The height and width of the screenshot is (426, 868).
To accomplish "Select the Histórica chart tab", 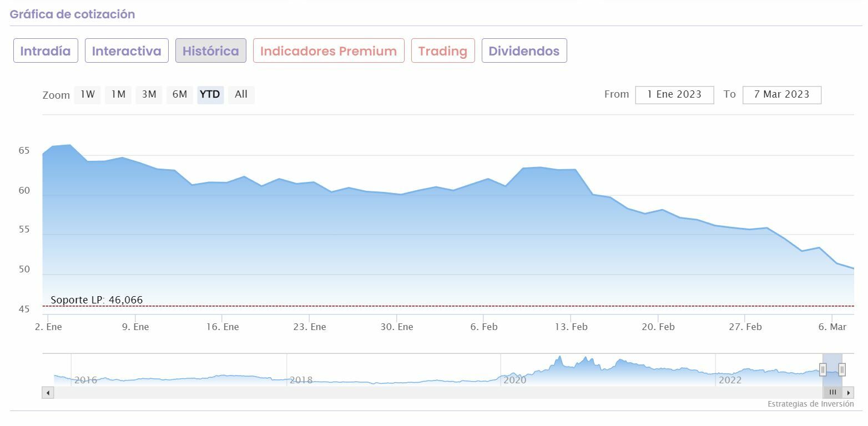I will 210,51.
